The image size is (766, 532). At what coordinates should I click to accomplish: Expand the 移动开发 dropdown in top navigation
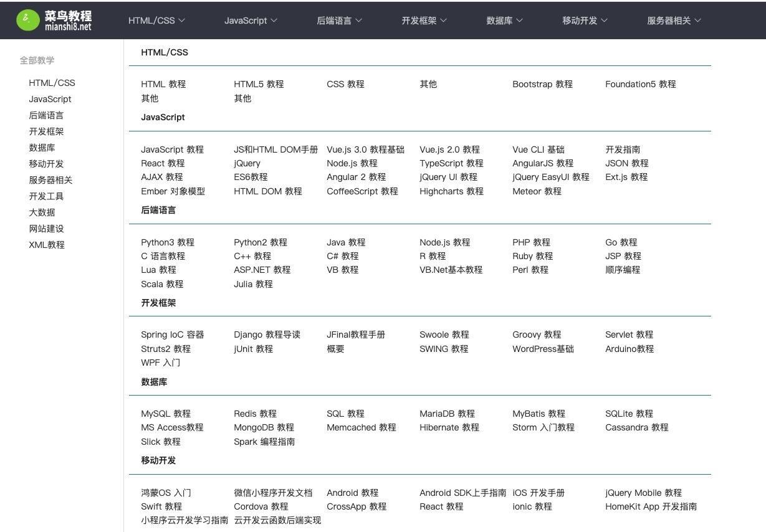coord(585,21)
